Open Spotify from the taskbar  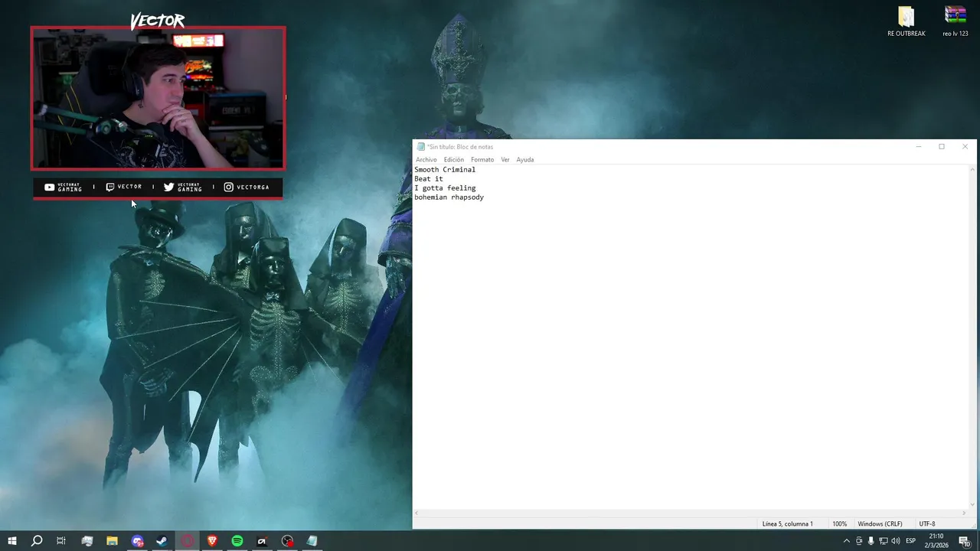pyautogui.click(x=237, y=541)
